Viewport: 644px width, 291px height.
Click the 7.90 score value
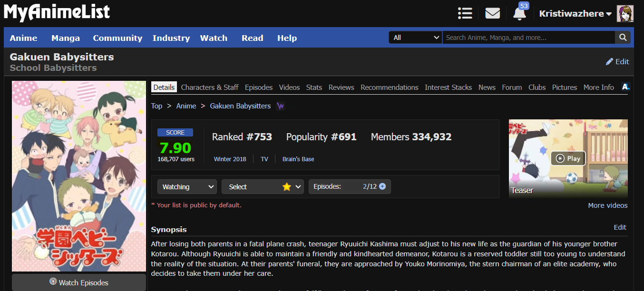[176, 147]
